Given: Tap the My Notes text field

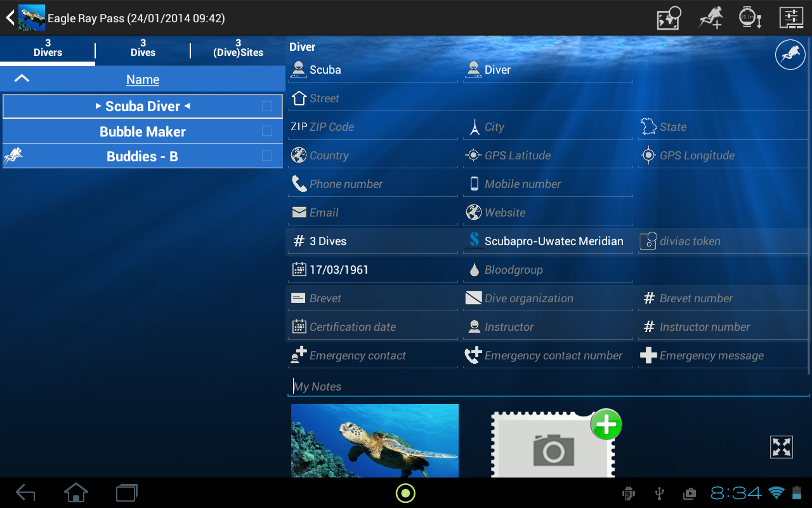Looking at the screenshot, I should (x=549, y=386).
